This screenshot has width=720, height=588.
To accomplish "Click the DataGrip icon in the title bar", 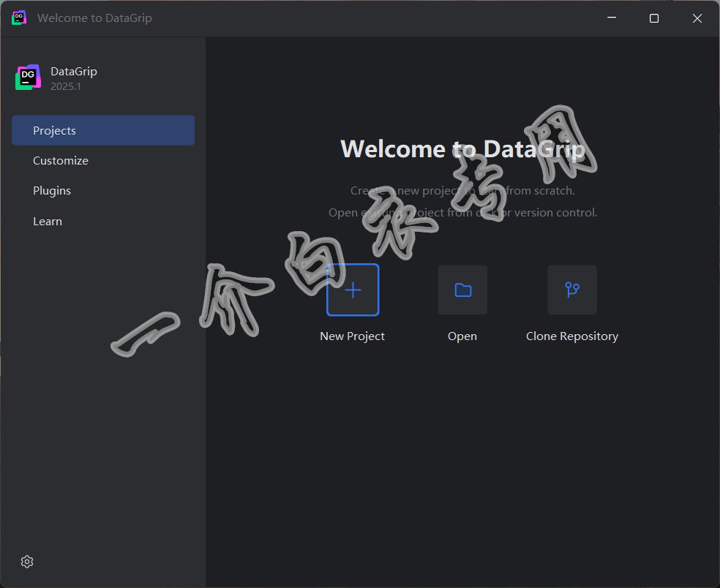I will [19, 18].
